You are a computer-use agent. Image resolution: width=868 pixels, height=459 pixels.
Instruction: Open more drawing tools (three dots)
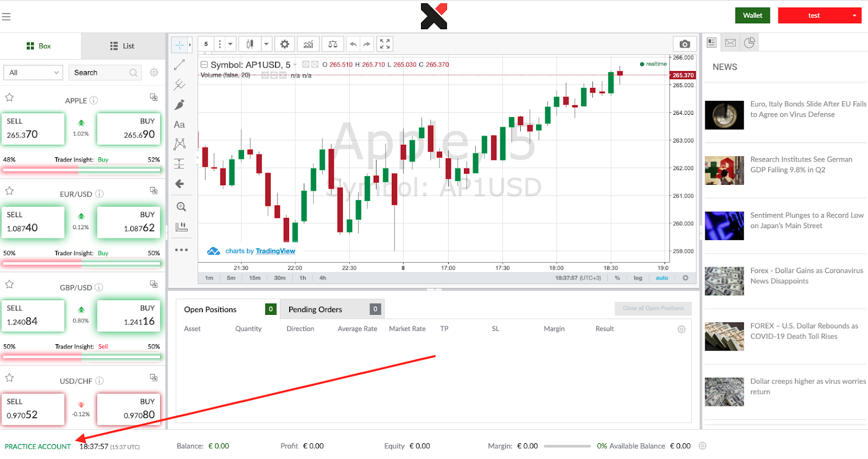coord(181,250)
